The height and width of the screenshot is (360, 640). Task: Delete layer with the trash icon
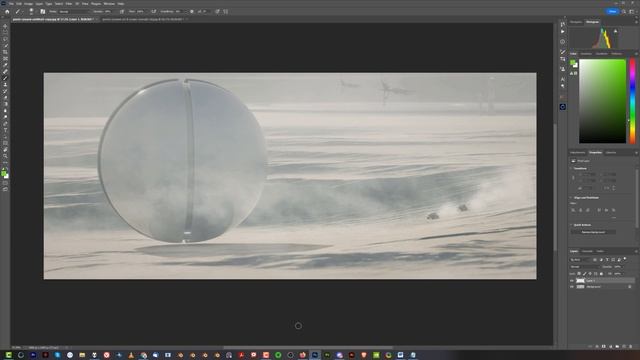631,346
